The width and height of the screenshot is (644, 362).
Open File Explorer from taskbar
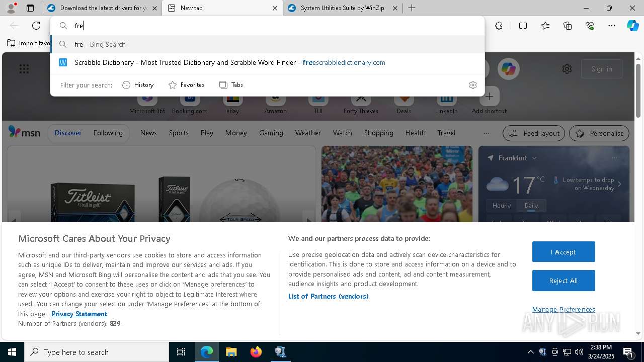point(231,352)
